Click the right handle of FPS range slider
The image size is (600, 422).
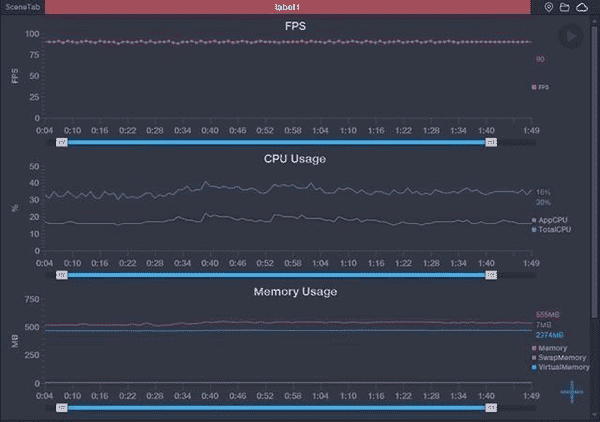(x=491, y=143)
